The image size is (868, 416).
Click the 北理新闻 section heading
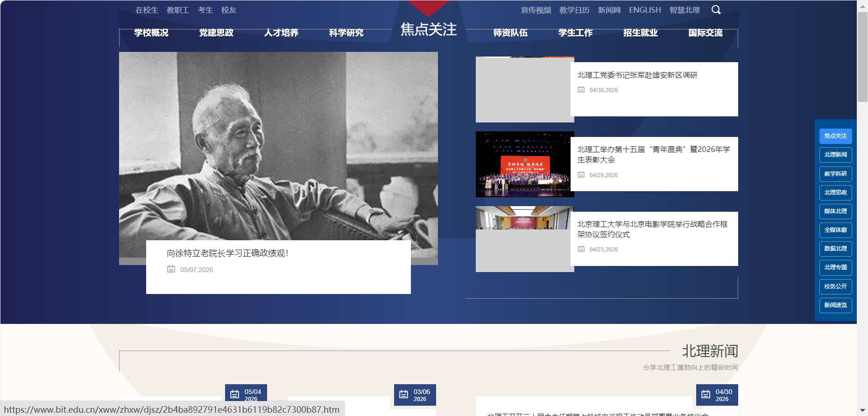[710, 351]
